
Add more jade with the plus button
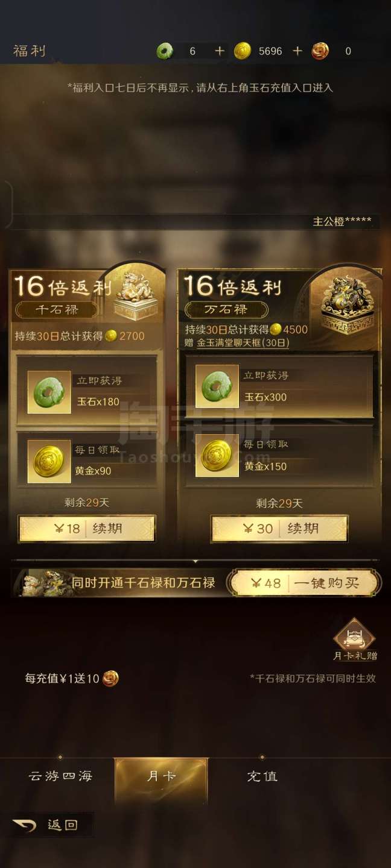(x=219, y=51)
